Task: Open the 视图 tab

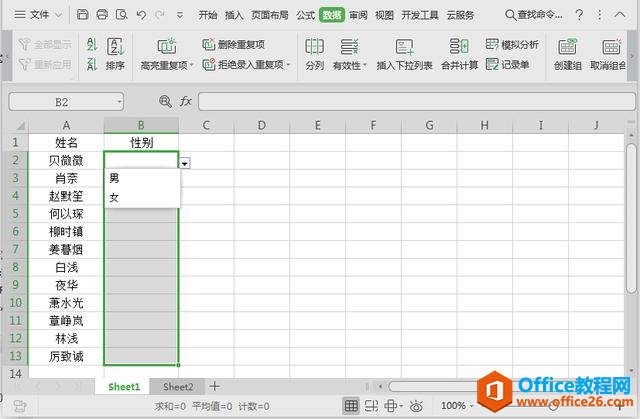Action: (384, 15)
